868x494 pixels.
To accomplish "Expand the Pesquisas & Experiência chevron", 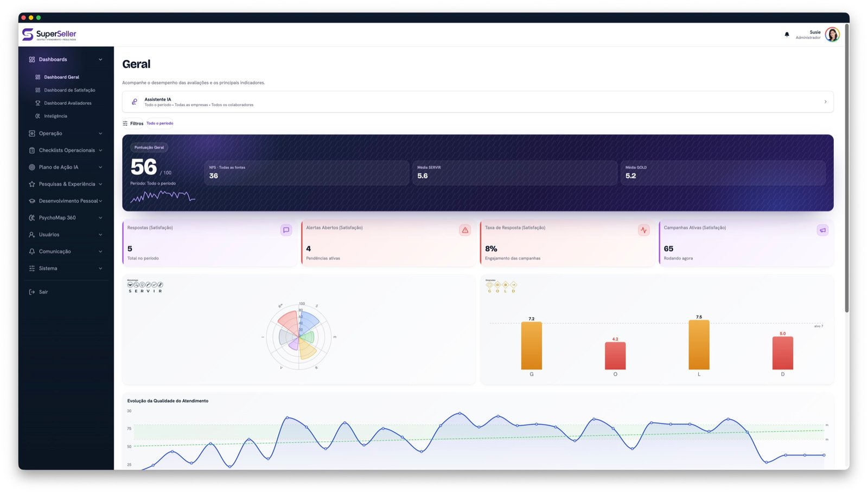I will point(100,184).
